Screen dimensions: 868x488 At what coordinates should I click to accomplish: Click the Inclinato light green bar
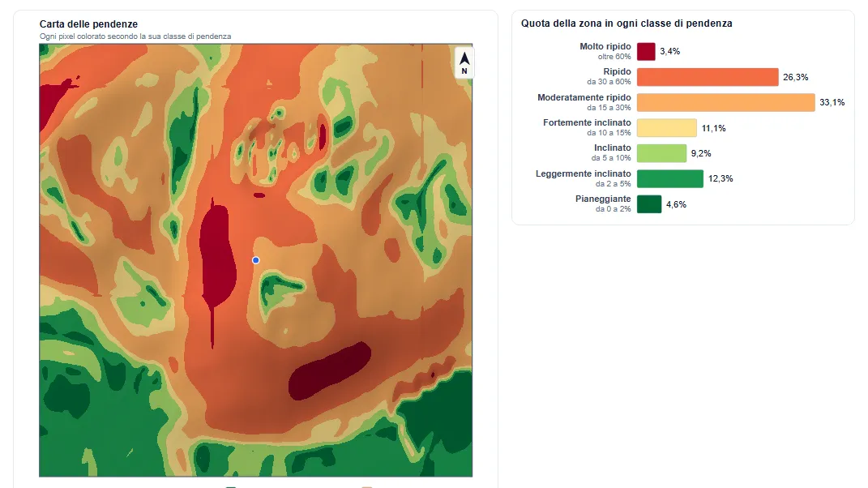pyautogui.click(x=661, y=153)
